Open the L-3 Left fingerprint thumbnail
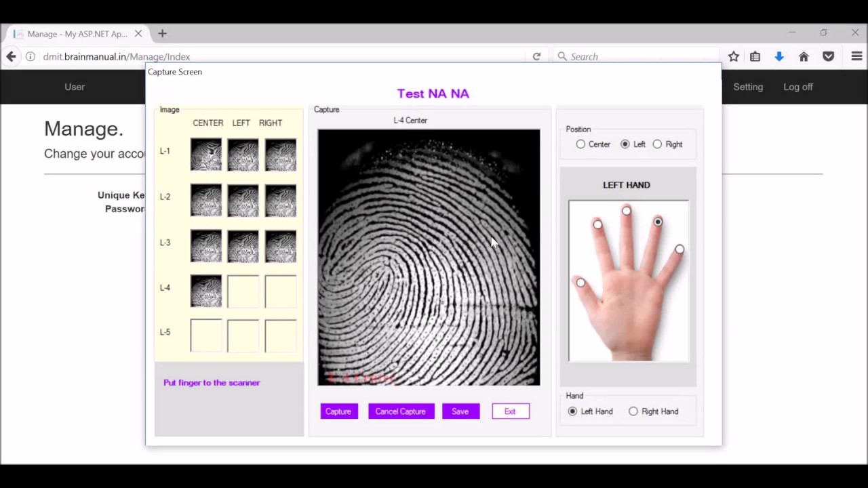 tap(243, 246)
